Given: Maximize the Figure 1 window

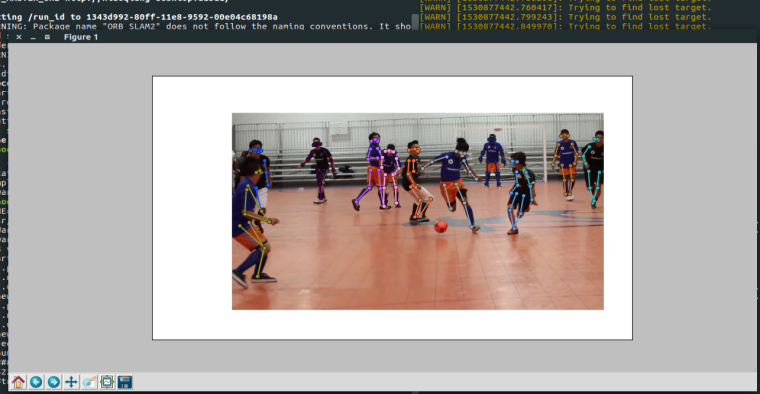Looking at the screenshot, I should [47, 37].
